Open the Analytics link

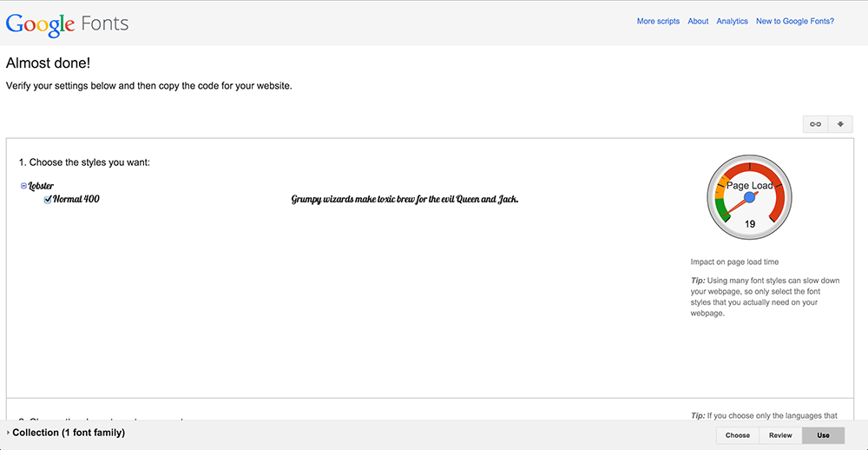point(732,21)
